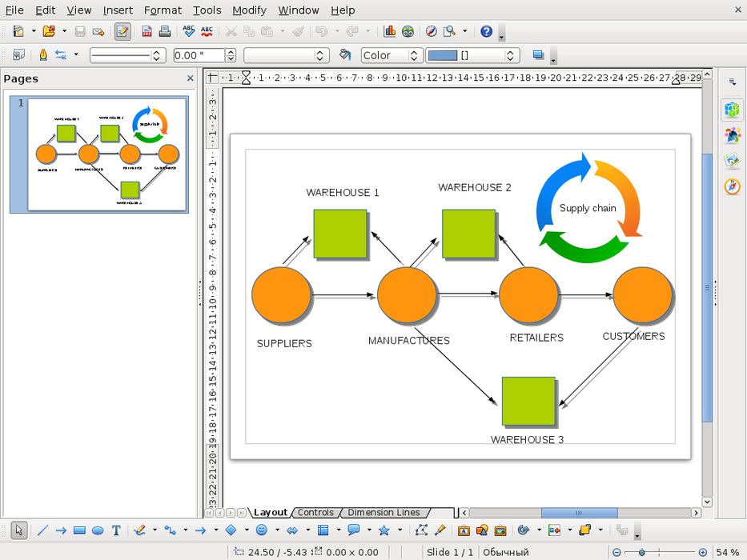Select the Rectangle drawing tool

[x=79, y=530]
